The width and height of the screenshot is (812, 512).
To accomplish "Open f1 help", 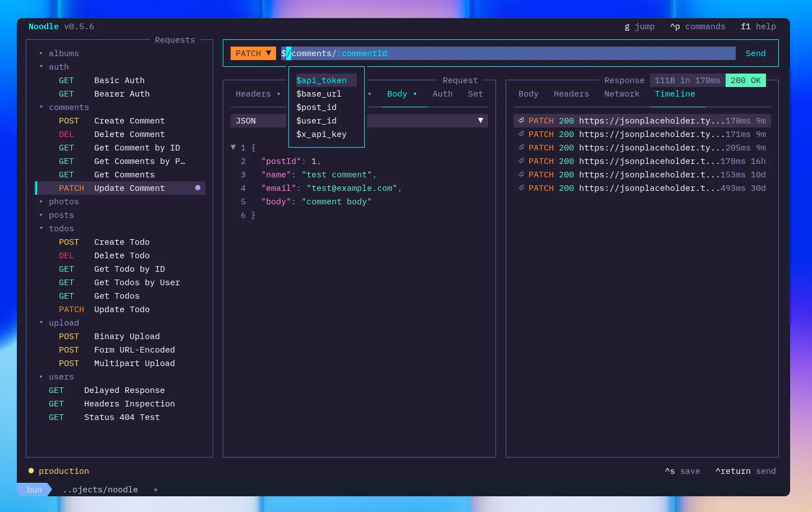I will [758, 26].
